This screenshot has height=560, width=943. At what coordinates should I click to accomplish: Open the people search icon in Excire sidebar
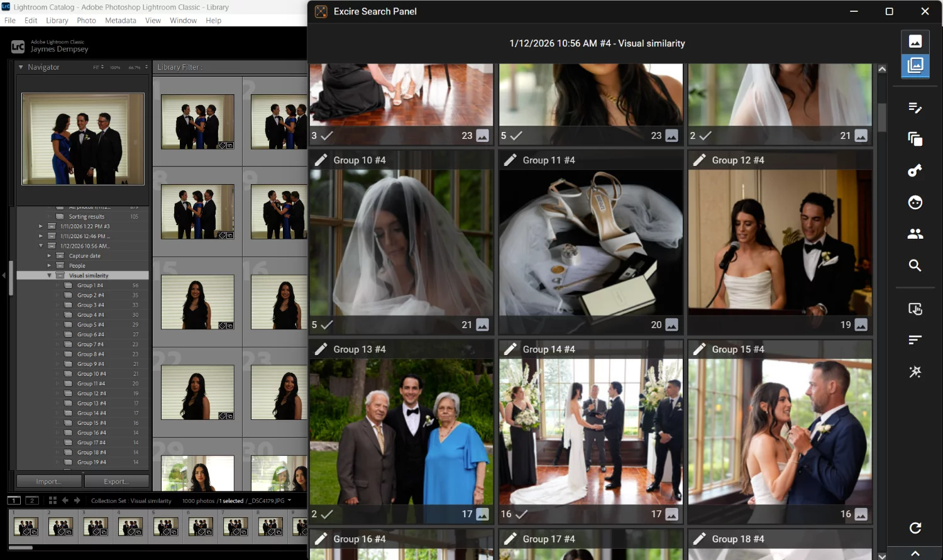click(x=915, y=234)
